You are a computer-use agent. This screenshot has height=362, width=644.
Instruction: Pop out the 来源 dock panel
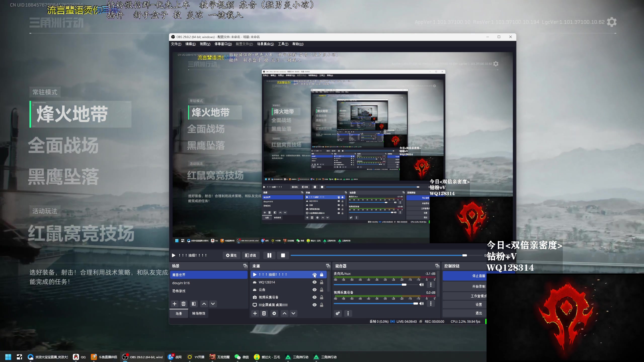(328, 266)
